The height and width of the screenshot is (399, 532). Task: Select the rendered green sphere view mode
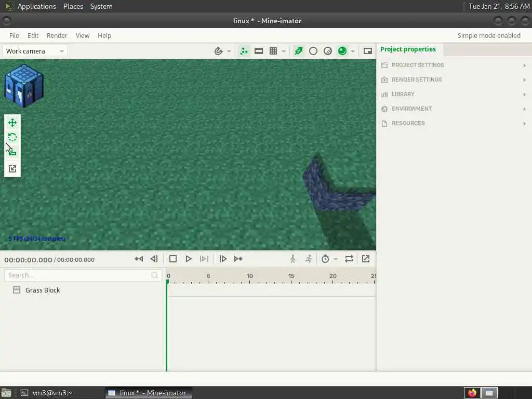point(342,51)
